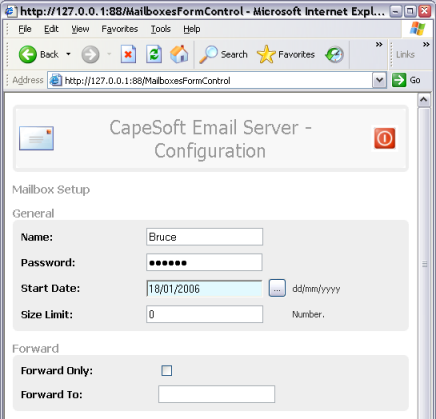
Task: Open the Back button history dropdown arrow
Action: 68,54
